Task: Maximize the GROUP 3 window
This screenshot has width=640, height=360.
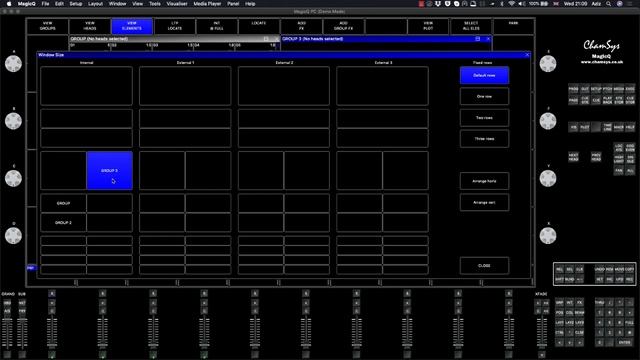Action: click(478, 39)
